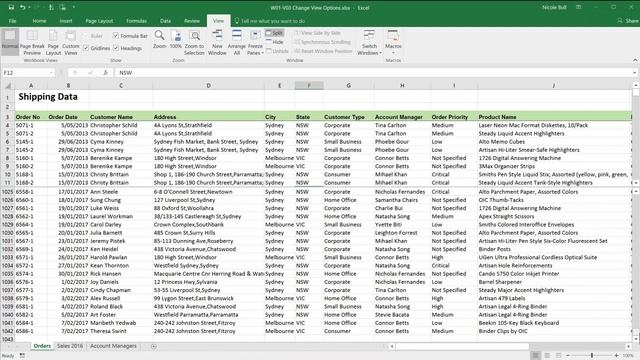
Task: Switch to Page Layout view
Action: pos(53,42)
